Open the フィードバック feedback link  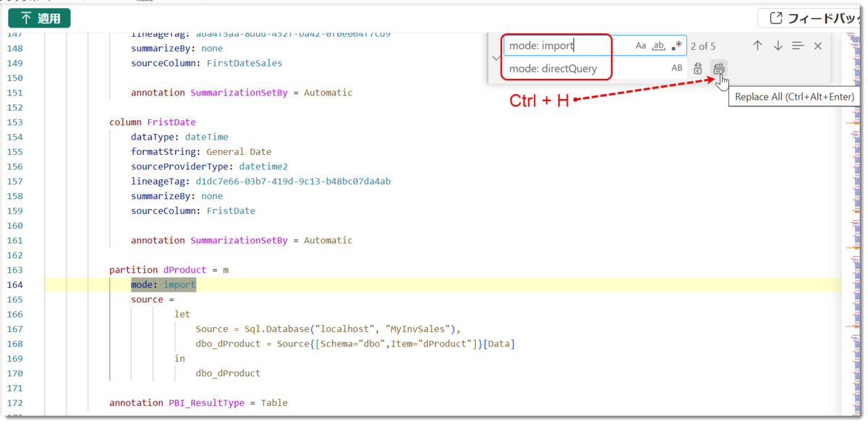[x=810, y=19]
